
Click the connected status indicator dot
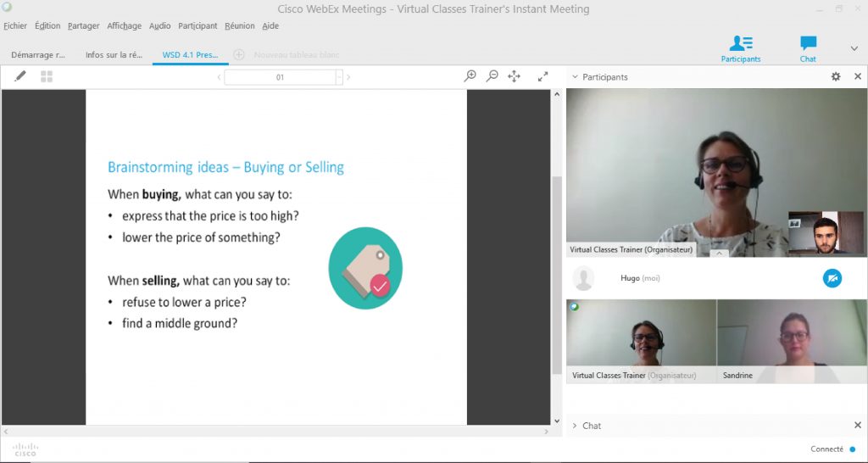[x=853, y=449]
